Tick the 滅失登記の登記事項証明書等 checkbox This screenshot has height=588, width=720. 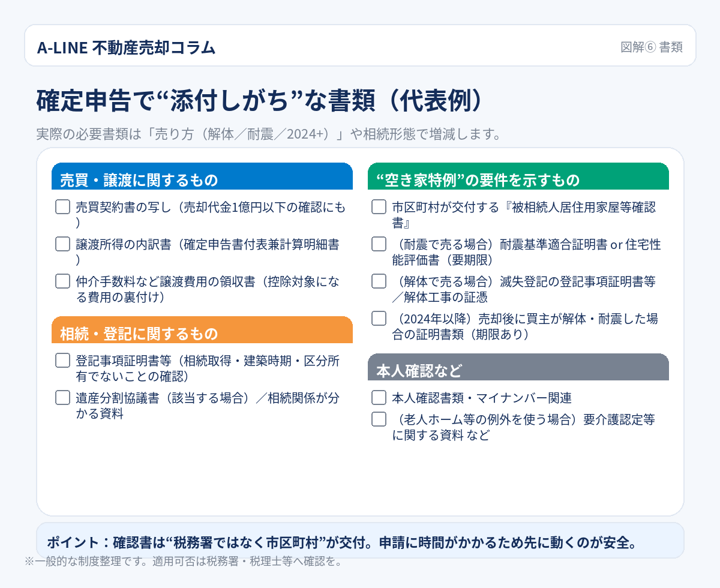pyautogui.click(x=379, y=281)
